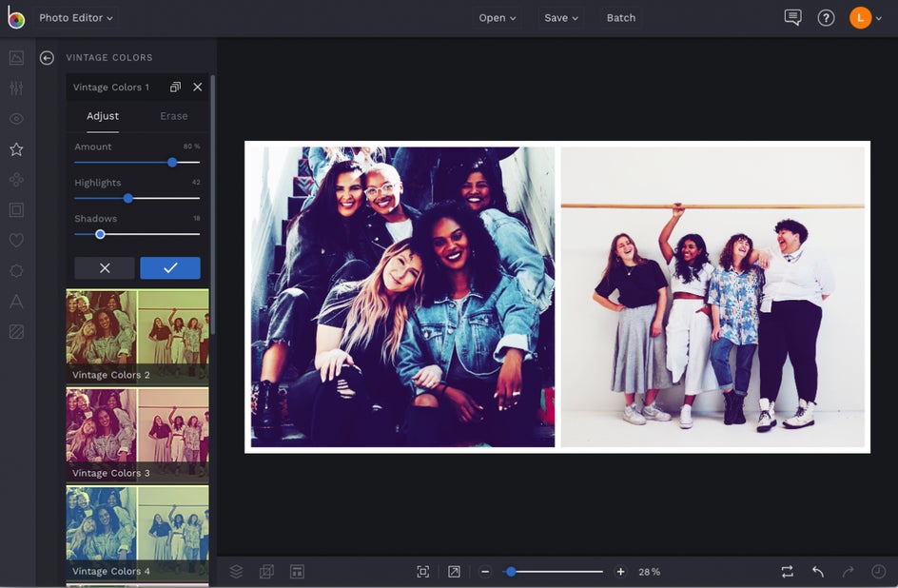898x588 pixels.
Task: Expand the Open menu dropdown
Action: pos(498,18)
